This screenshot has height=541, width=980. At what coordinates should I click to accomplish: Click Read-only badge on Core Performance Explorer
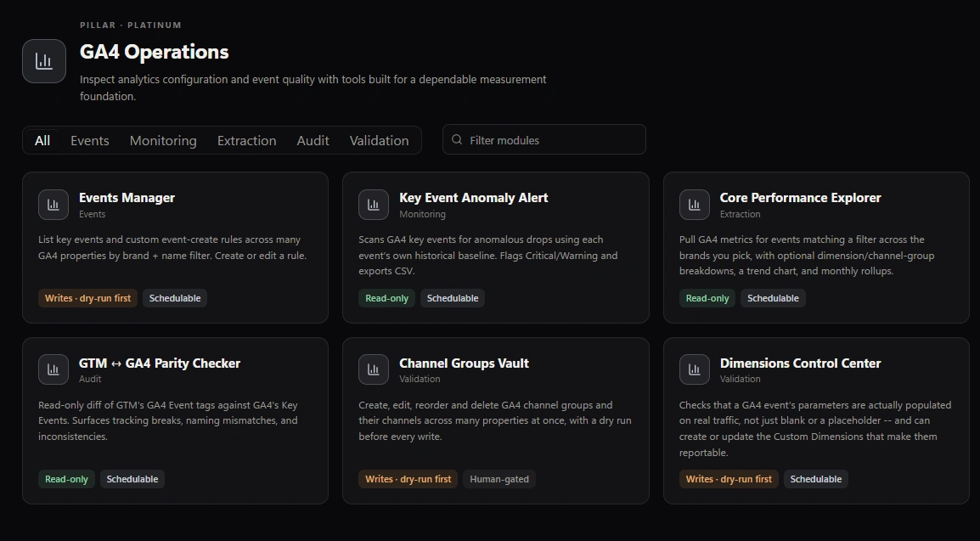pos(707,298)
